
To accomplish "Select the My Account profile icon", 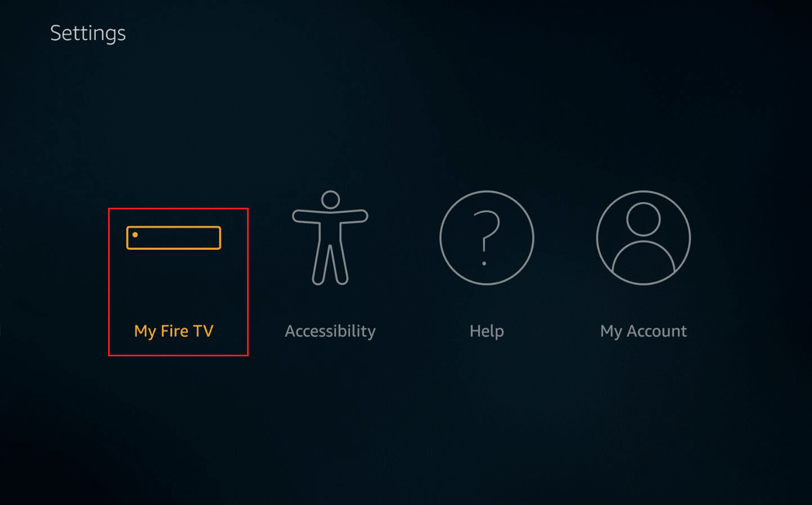I will tap(643, 238).
